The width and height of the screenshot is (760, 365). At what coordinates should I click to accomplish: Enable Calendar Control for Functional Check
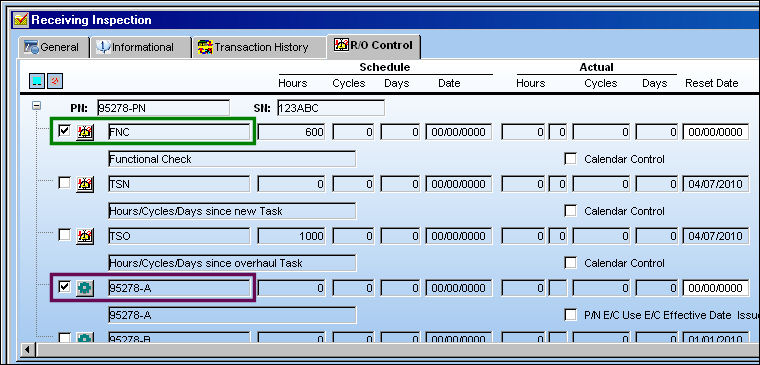pyautogui.click(x=571, y=159)
